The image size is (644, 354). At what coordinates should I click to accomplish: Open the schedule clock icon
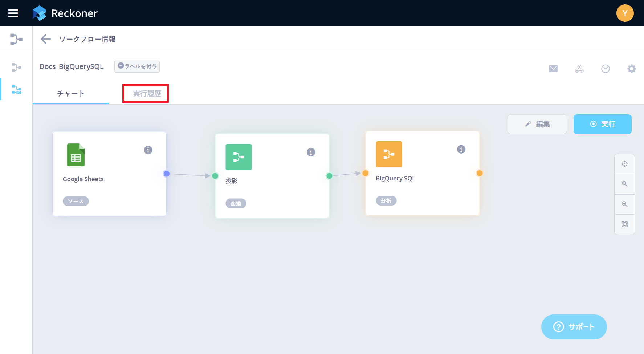[x=605, y=69]
